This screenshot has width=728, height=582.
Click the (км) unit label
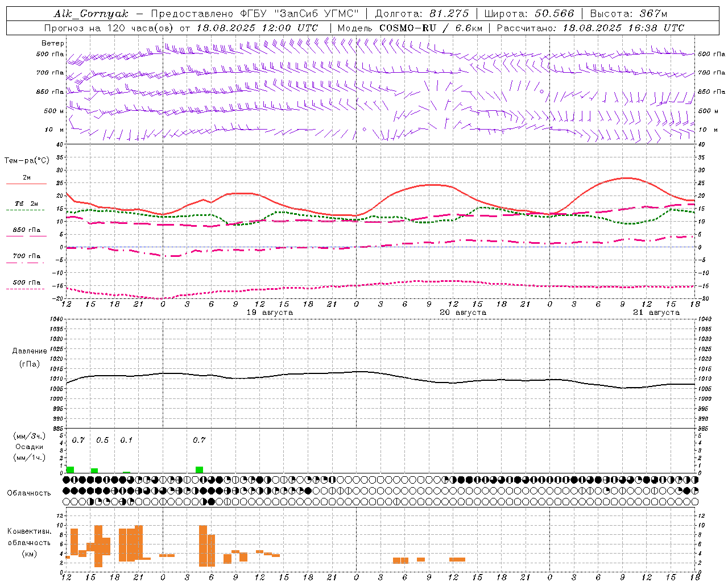(x=29, y=554)
